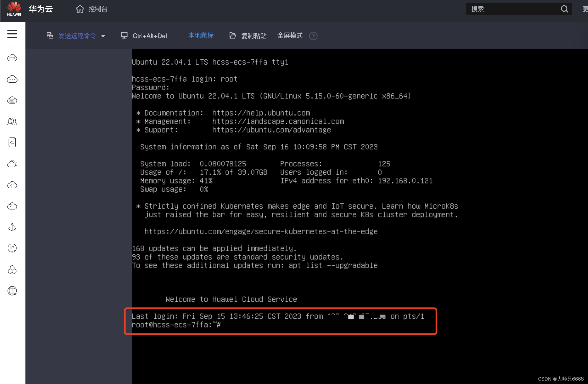Image resolution: width=588 pixels, height=384 pixels.
Task: Enable 全屏模式 fullscreen mode
Action: tap(290, 35)
